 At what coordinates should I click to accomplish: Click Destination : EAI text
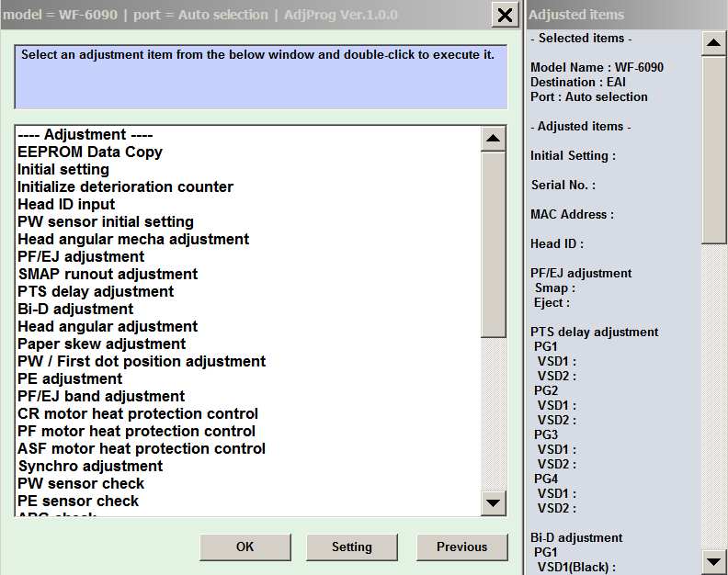[578, 82]
